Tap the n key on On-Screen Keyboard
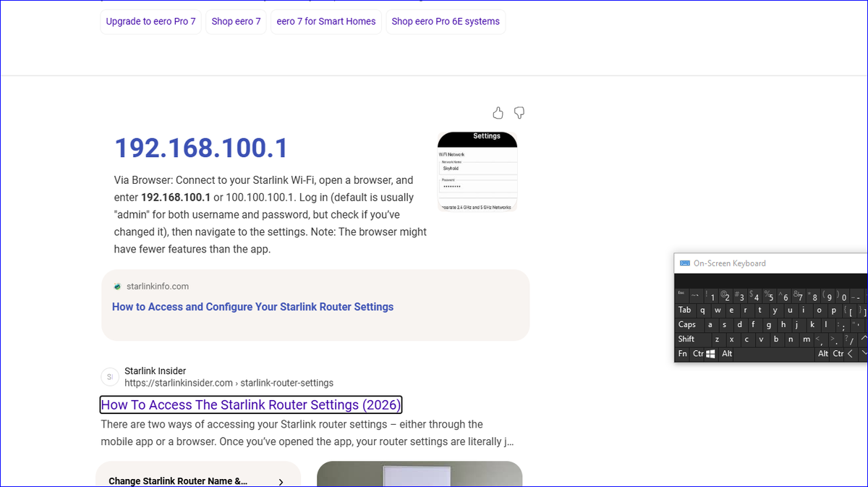 [x=791, y=339]
